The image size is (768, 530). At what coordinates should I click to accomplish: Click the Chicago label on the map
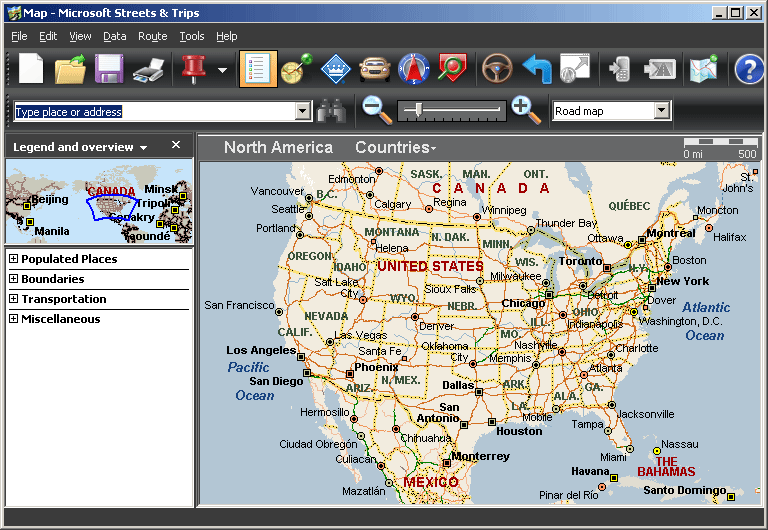(x=523, y=303)
